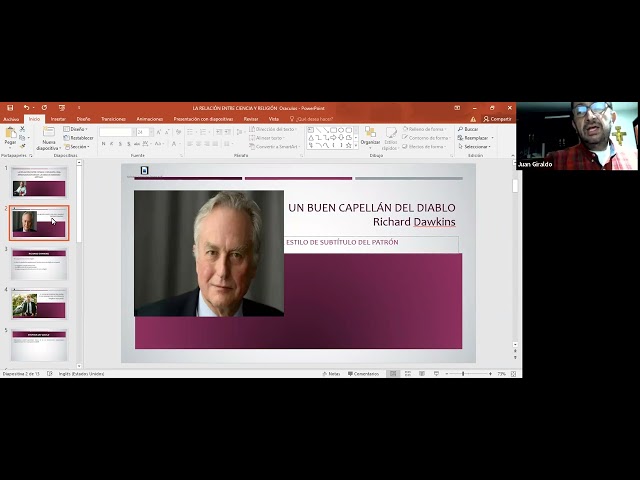
Task: Click the Restablecer button
Action: pyautogui.click(x=79, y=138)
